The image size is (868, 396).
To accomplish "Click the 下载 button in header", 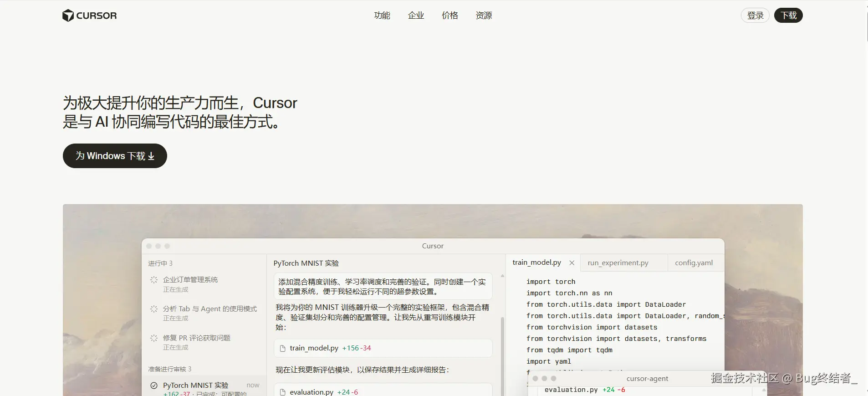I will 788,15.
